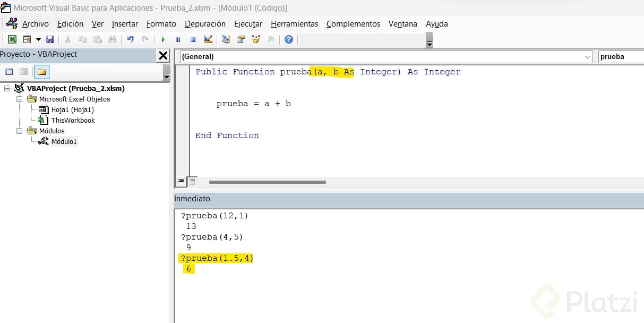Select ThisWorkbook in the project tree
Viewport: 644px width, 323px height.
pos(73,121)
